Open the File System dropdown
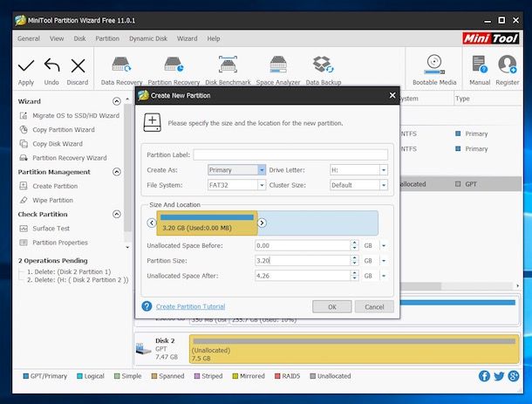Viewport: 532px width, 404px height. pos(262,185)
